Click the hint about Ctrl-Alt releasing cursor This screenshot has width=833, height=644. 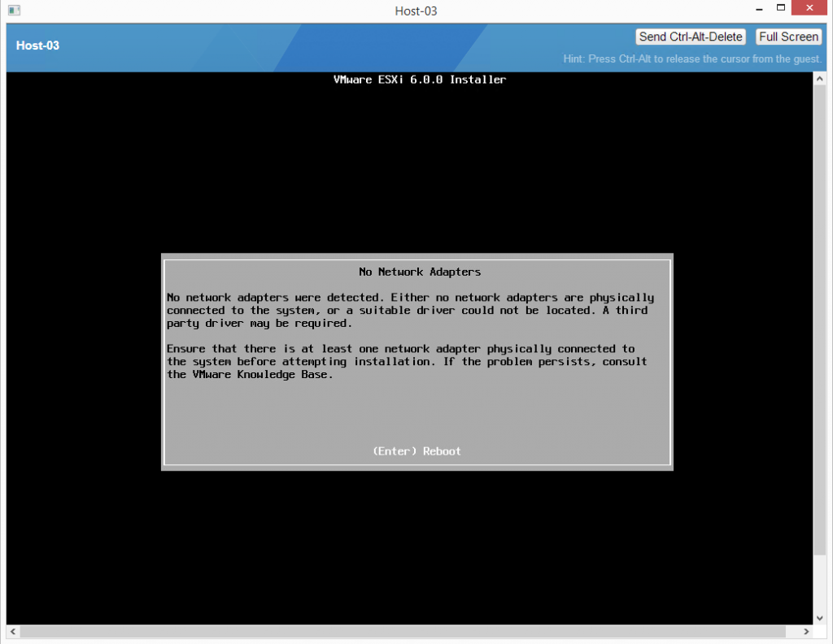(x=692, y=59)
